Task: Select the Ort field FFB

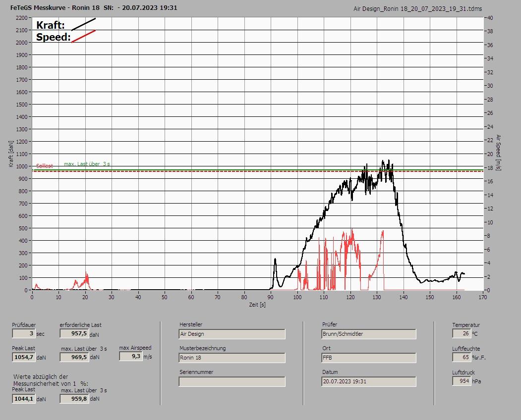Action: 369,358
